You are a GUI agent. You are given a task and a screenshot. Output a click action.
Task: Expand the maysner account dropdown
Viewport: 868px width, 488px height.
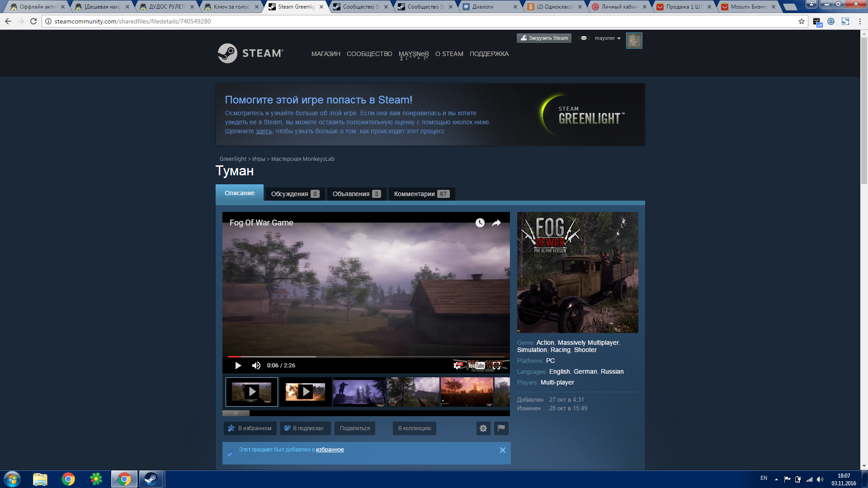pyautogui.click(x=608, y=38)
